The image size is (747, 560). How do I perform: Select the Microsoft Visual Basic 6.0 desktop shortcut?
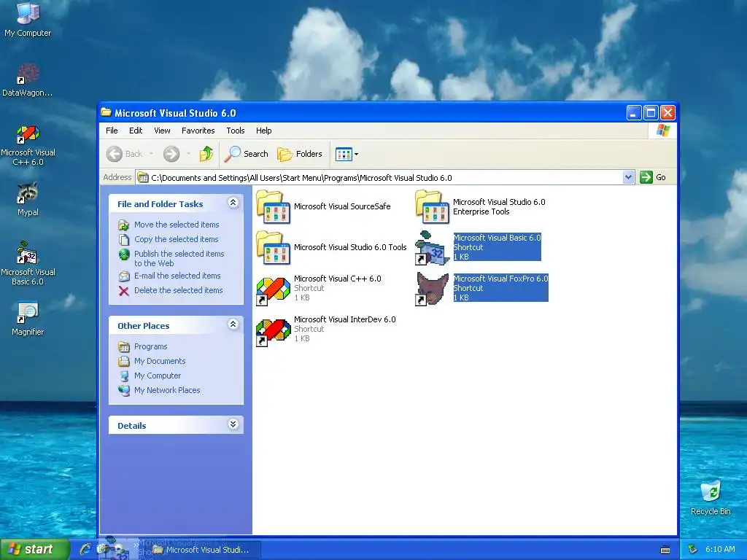point(28,262)
